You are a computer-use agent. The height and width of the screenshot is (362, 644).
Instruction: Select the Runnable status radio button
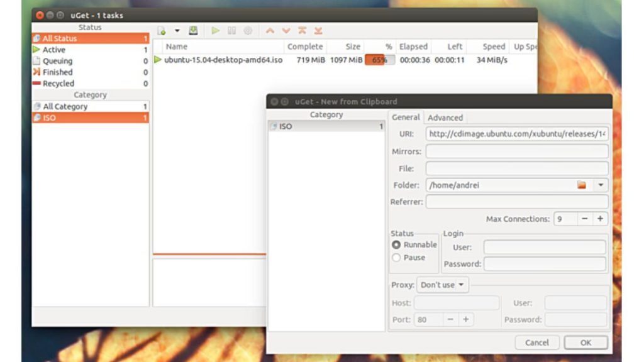tap(396, 246)
